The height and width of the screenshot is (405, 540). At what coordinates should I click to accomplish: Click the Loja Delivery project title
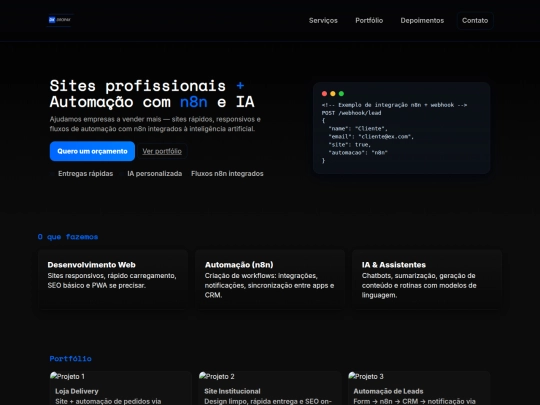pyautogui.click(x=77, y=391)
